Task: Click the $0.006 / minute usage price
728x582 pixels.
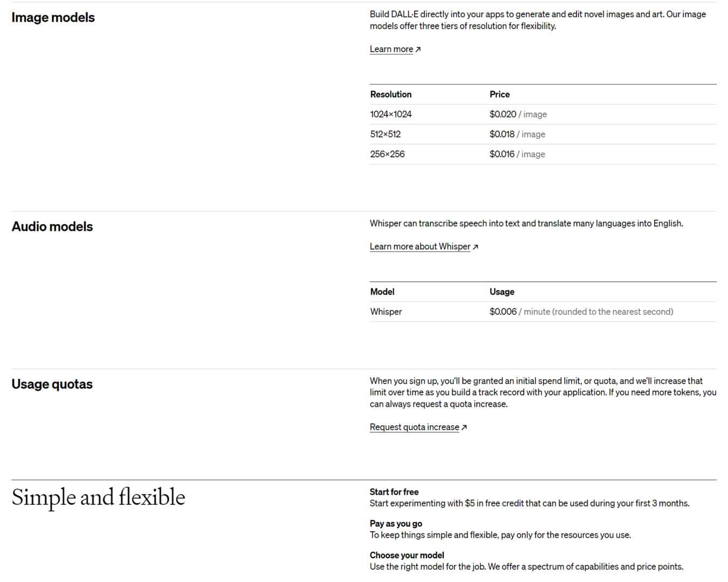Action: coord(581,311)
